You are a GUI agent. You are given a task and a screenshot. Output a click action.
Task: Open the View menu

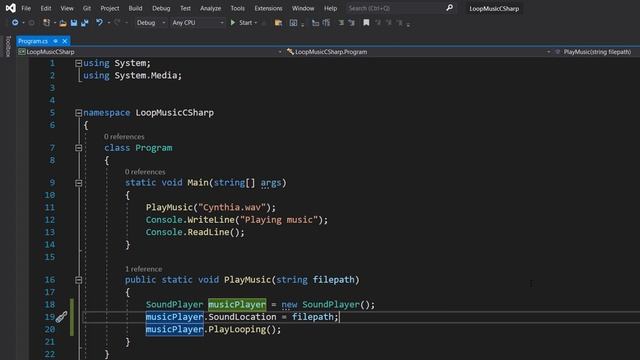(x=67, y=8)
